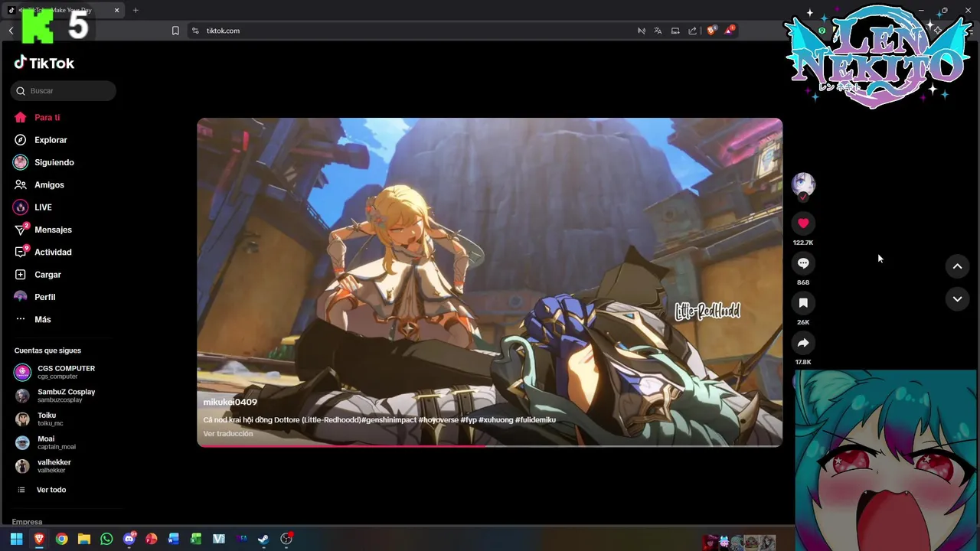Click the #hoyoverse hashtag

(x=439, y=420)
